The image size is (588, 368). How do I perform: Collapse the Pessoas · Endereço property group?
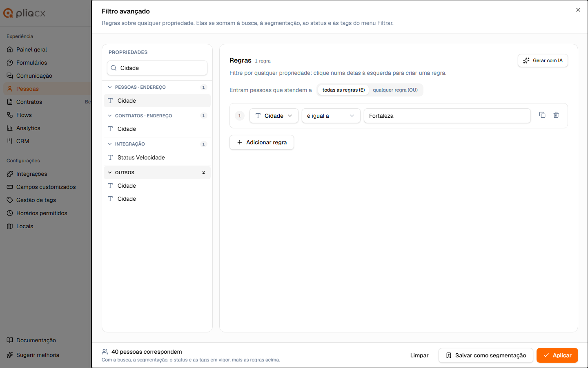click(x=157, y=87)
